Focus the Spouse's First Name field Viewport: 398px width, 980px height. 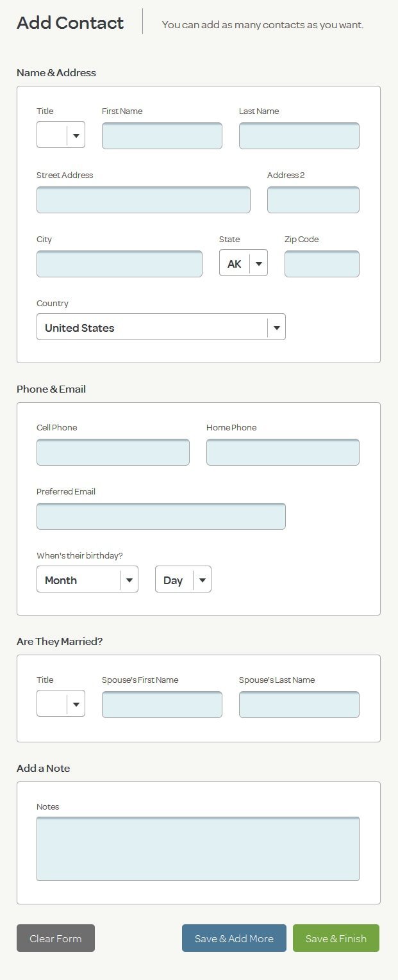[x=162, y=705]
